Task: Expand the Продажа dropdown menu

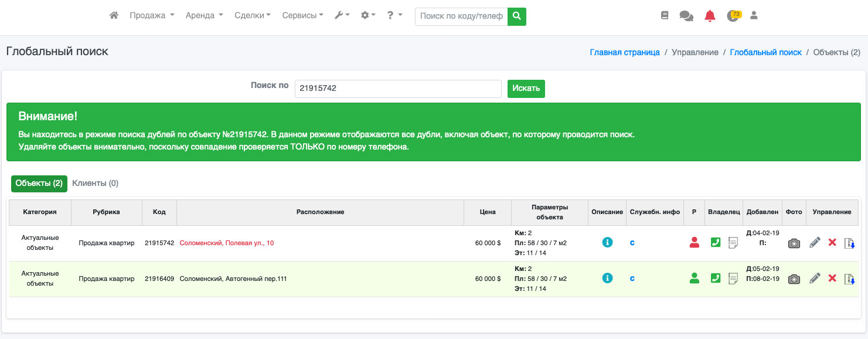Action: pos(152,16)
